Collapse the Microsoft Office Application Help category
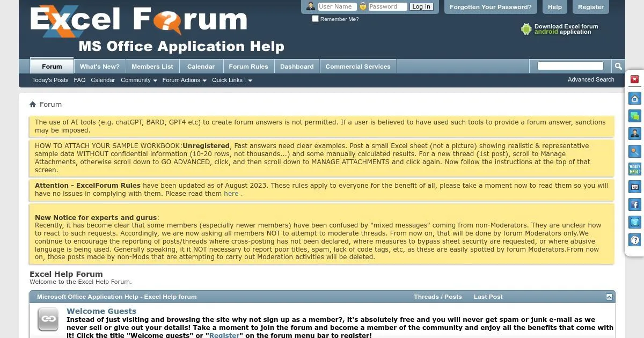This screenshot has width=644, height=338. [609, 297]
